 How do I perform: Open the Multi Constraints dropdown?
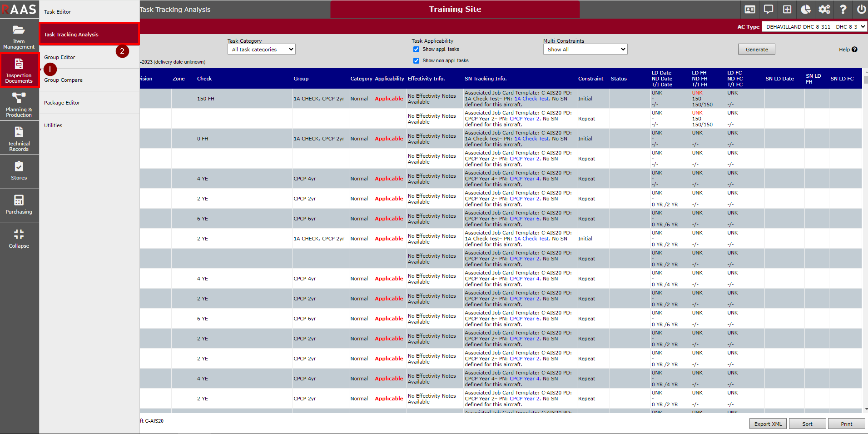point(585,50)
